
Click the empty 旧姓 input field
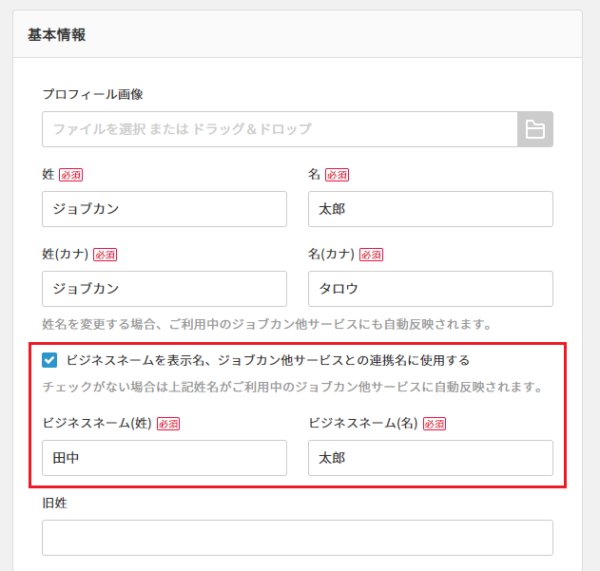[x=297, y=538]
